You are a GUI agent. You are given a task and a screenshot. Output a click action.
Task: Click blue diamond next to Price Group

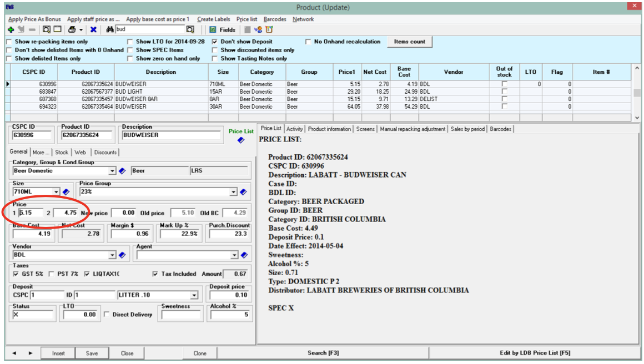tap(243, 191)
